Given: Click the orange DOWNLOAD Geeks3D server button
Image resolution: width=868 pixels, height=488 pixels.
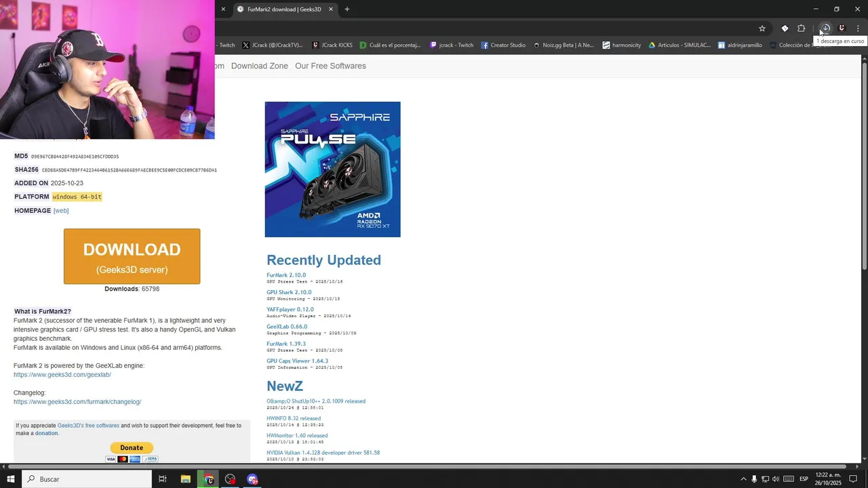Looking at the screenshot, I should (x=132, y=256).
